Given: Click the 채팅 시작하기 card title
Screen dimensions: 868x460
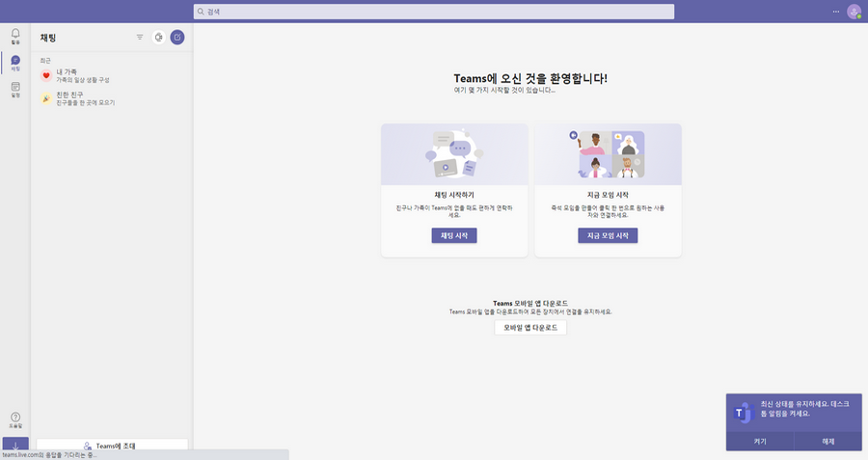Looking at the screenshot, I should point(454,195).
